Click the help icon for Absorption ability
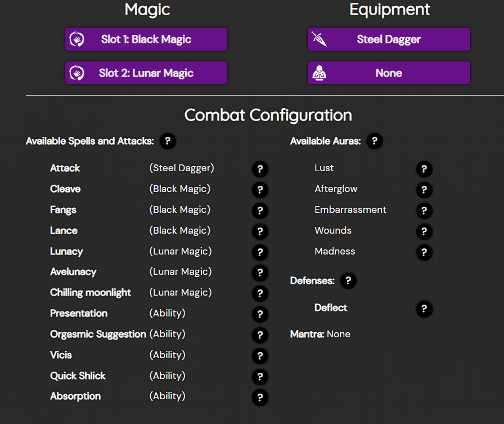 [x=259, y=397]
